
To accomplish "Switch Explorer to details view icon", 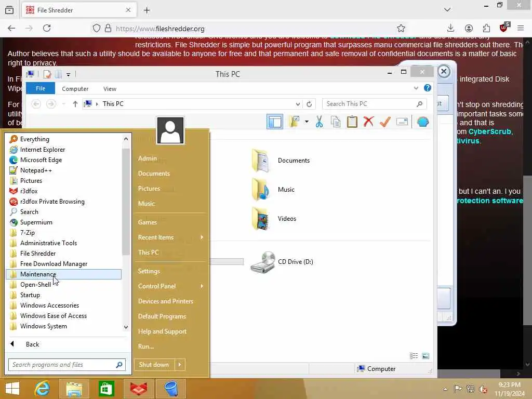I will coord(414,356).
